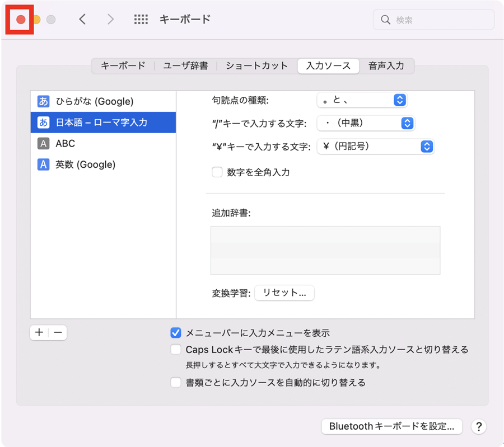This screenshot has width=504, height=447.
Task: Open the "¥" key character dropdown
Action: (376, 147)
